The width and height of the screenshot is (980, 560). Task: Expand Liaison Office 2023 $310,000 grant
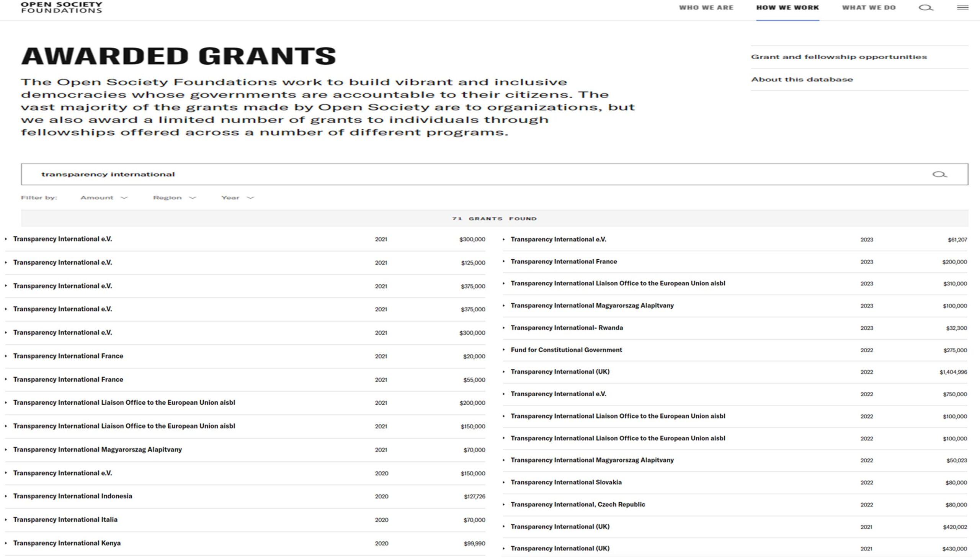pyautogui.click(x=735, y=283)
